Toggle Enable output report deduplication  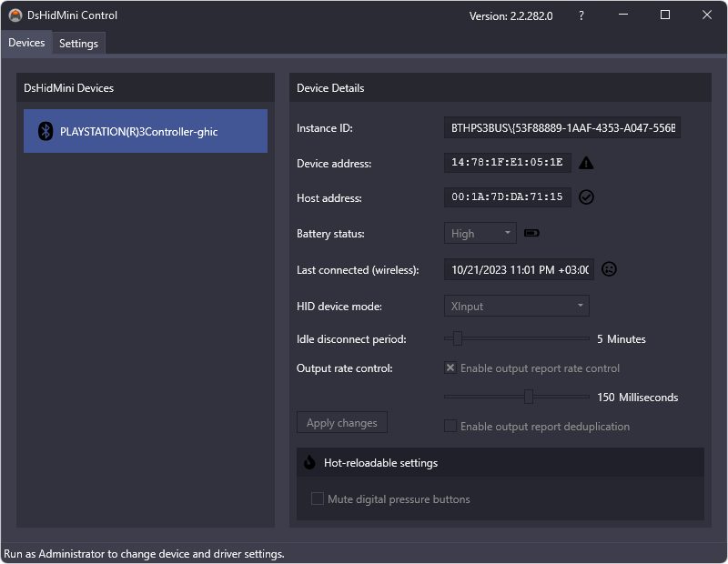[537, 426]
